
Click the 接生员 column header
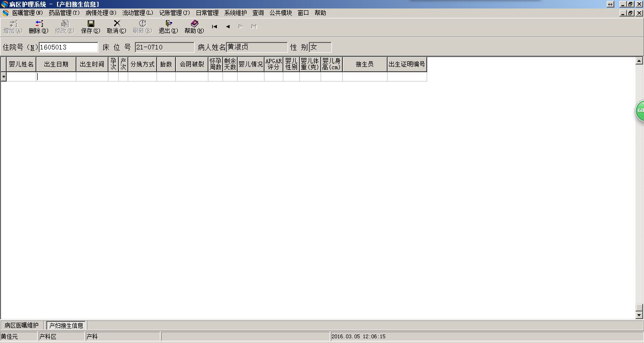365,65
